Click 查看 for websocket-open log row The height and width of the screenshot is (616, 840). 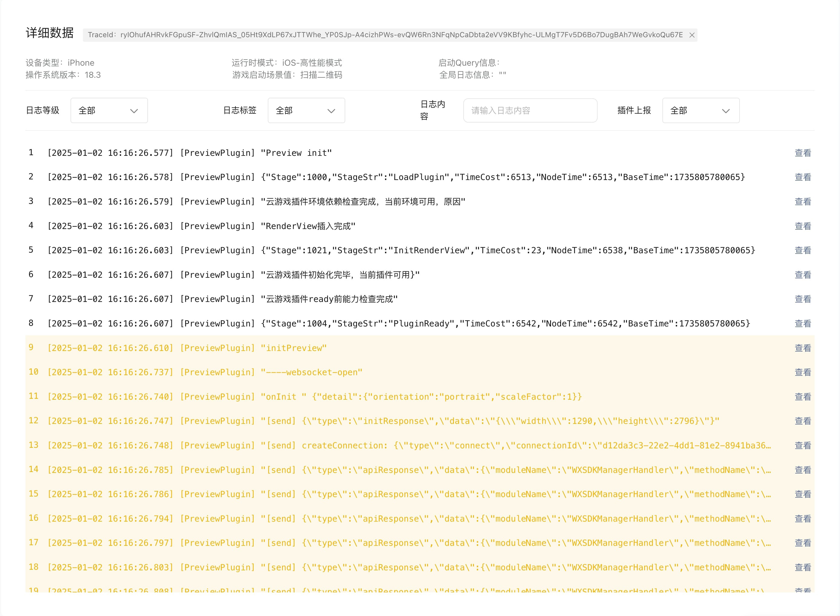point(803,372)
